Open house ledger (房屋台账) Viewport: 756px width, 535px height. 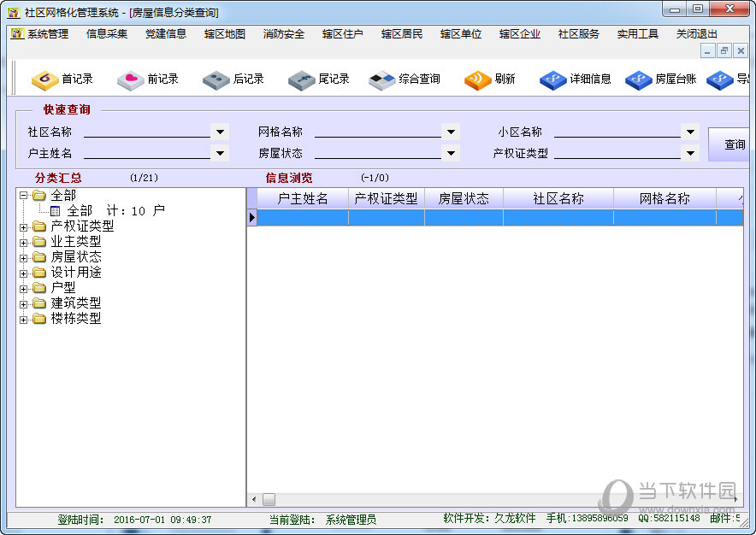661,79
